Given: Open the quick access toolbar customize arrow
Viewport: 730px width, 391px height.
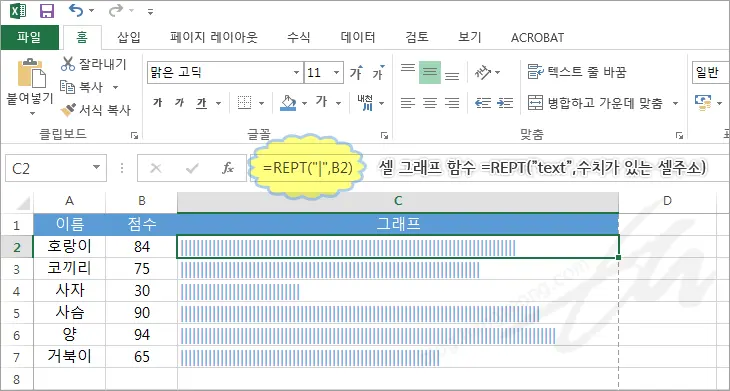Looking at the screenshot, I should tap(150, 12).
